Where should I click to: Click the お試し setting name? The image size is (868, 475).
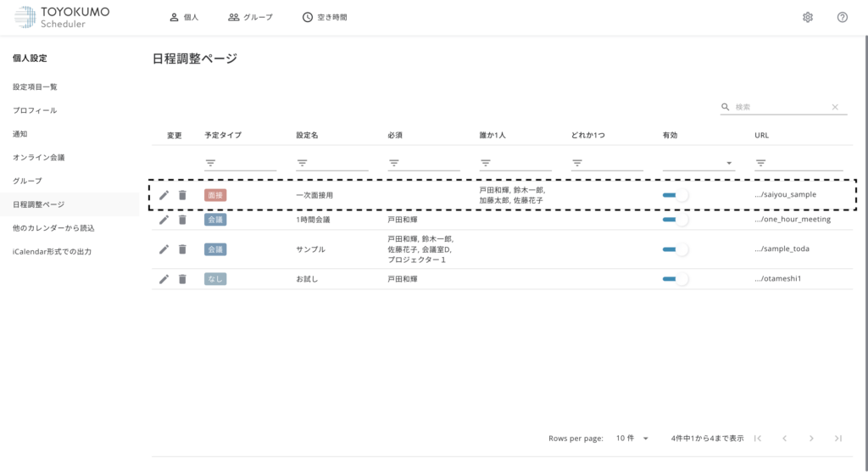click(x=307, y=279)
